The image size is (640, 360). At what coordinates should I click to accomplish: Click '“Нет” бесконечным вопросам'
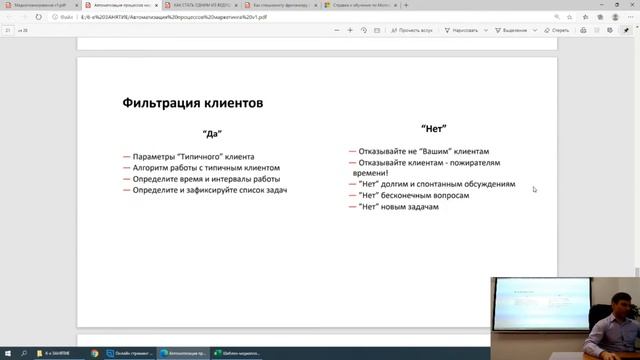(x=413, y=196)
